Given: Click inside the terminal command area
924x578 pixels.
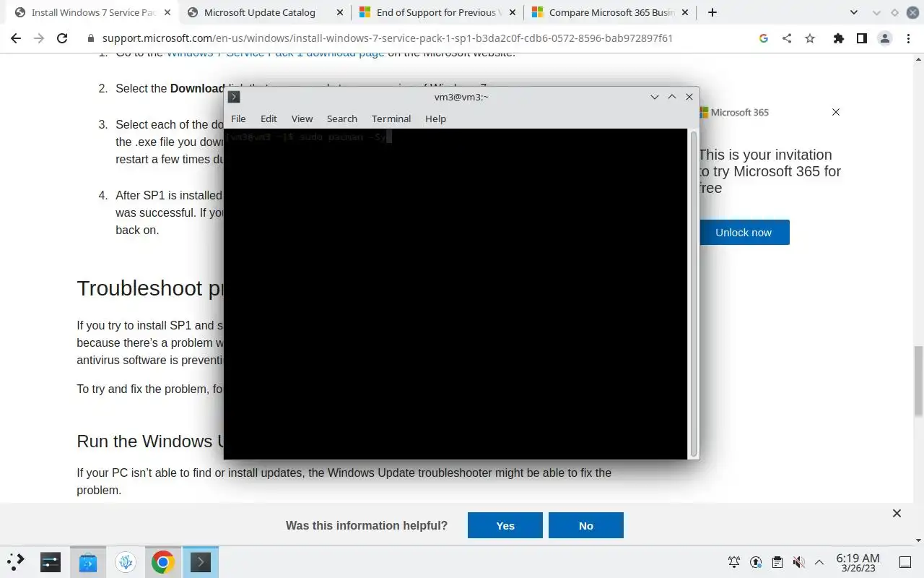Looking at the screenshot, I should [456, 294].
